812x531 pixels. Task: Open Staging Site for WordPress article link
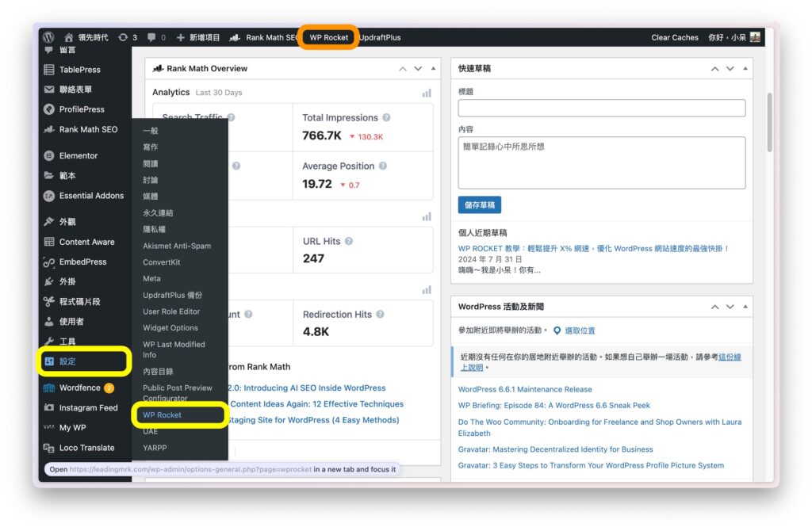(314, 420)
